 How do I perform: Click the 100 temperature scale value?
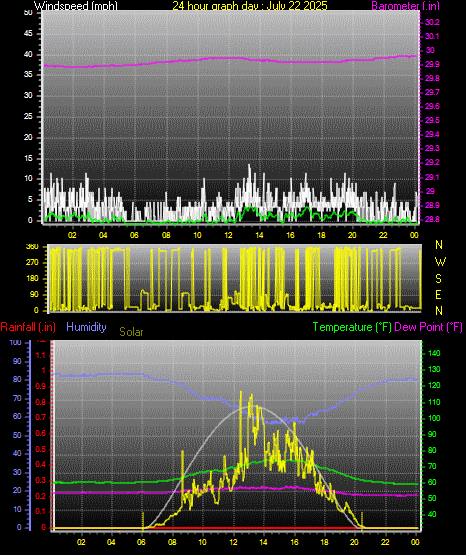coord(434,418)
